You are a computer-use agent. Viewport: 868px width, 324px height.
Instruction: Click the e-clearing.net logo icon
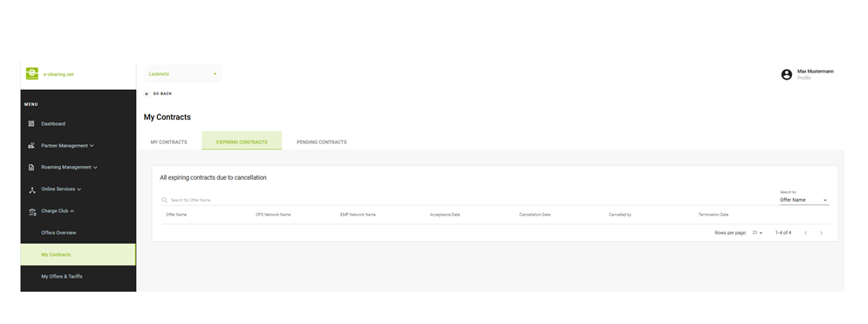click(x=32, y=73)
